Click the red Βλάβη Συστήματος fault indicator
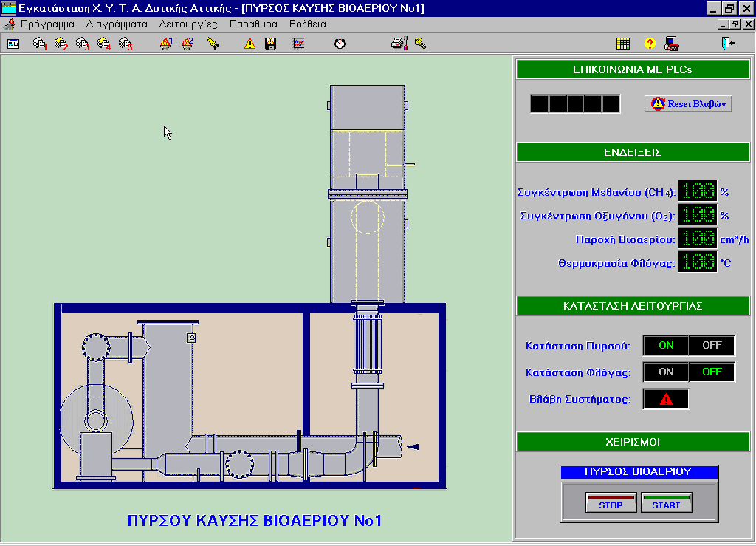Screen dimensions: 756x546 tap(666, 399)
